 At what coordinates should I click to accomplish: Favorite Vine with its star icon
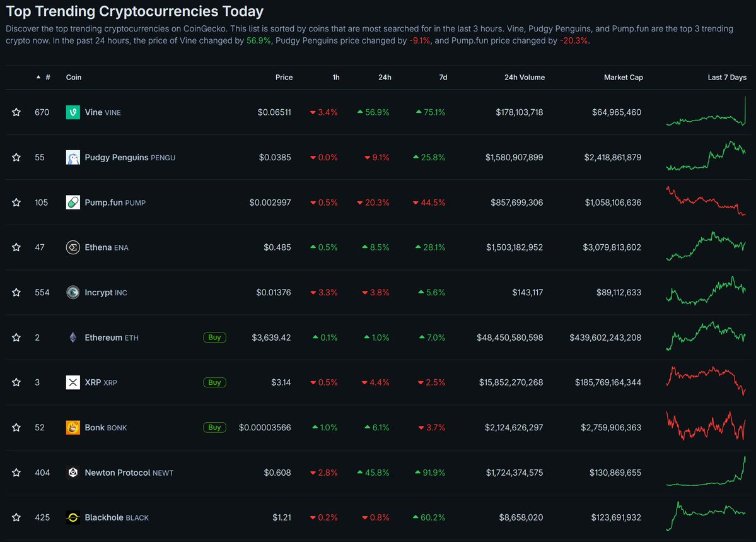pos(16,112)
